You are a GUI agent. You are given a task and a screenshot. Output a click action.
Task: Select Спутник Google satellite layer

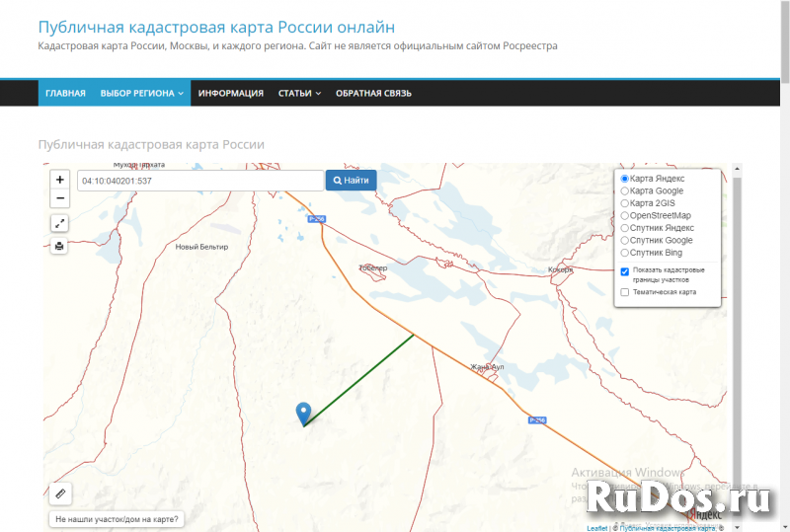[625, 240]
